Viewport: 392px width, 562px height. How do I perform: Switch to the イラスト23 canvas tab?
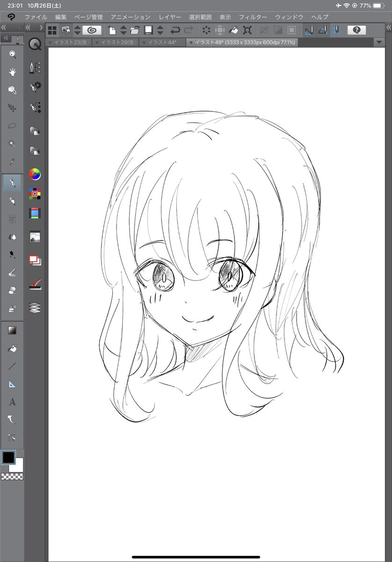click(x=69, y=42)
